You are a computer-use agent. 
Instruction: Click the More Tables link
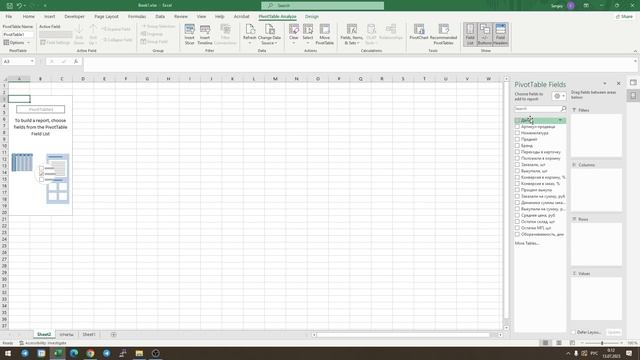pos(527,243)
